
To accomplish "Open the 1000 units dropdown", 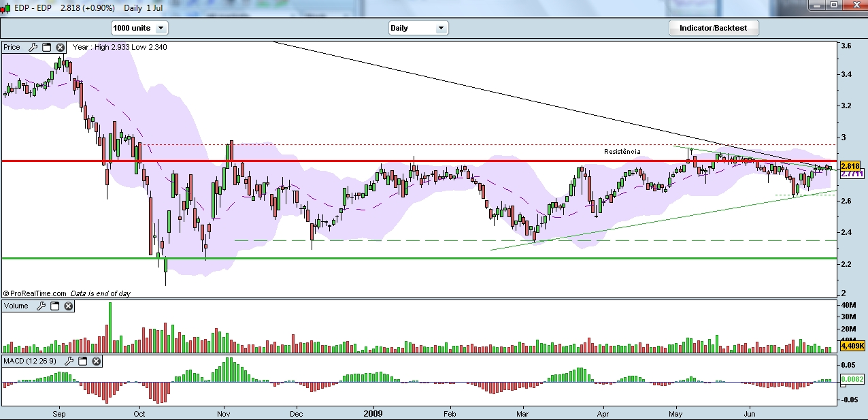I will 139,28.
